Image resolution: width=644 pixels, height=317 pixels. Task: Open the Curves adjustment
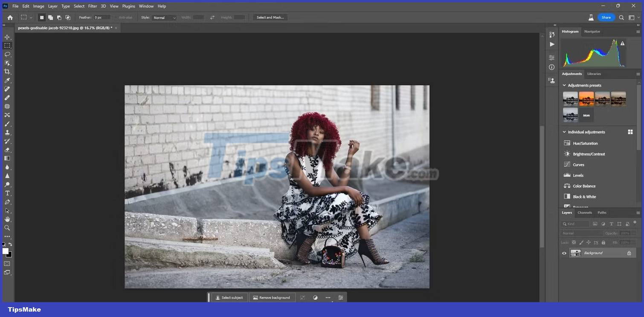(578, 164)
